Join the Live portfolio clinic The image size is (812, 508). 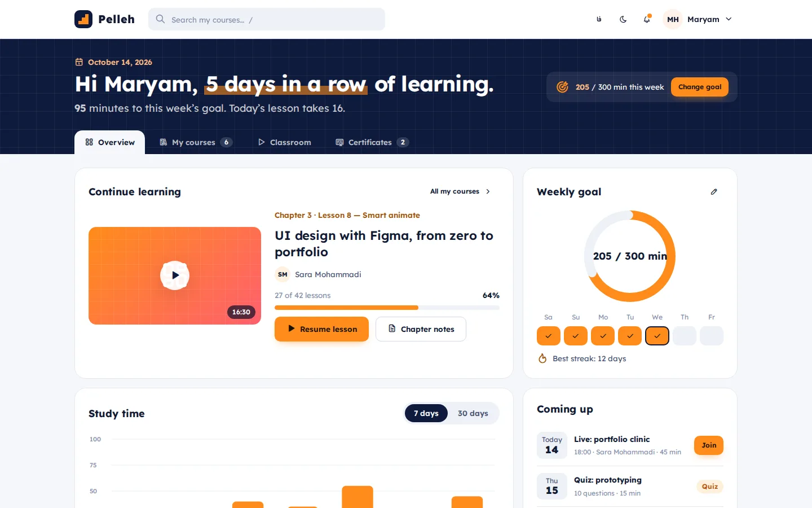709,445
